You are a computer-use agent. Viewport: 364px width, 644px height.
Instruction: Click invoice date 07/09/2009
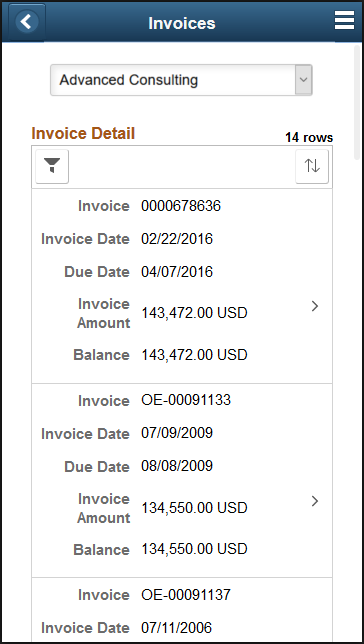(x=177, y=433)
